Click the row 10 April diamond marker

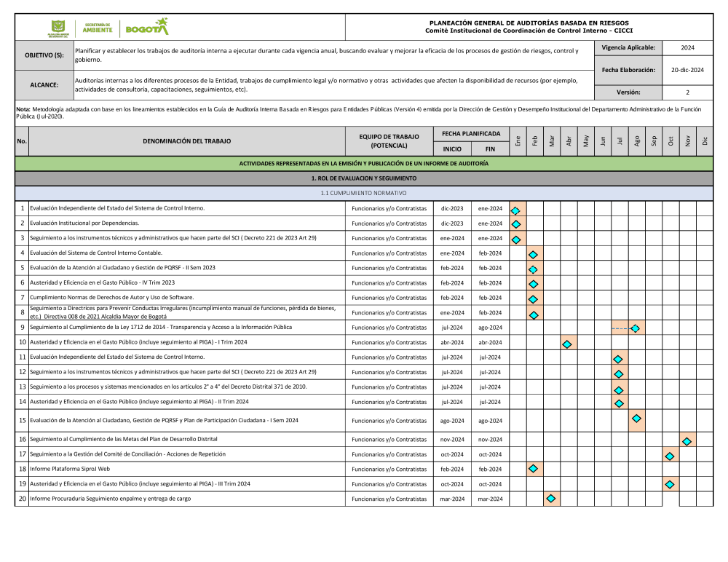click(x=567, y=344)
